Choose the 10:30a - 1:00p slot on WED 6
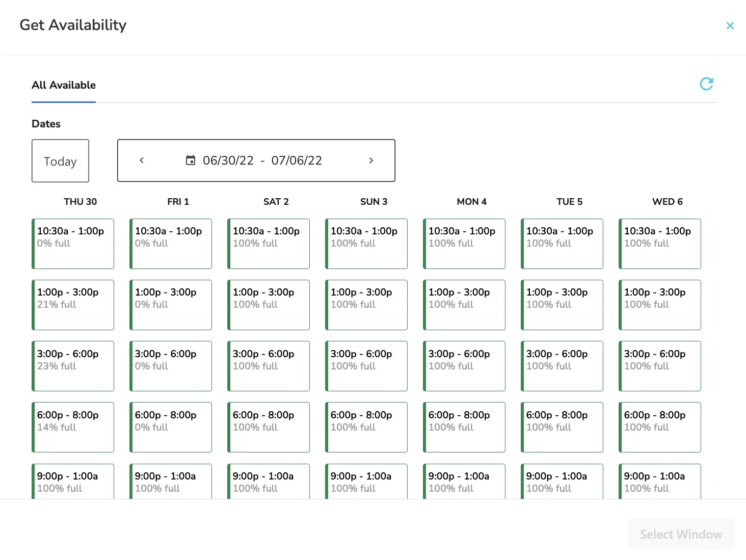The height and width of the screenshot is (560, 746). point(659,244)
